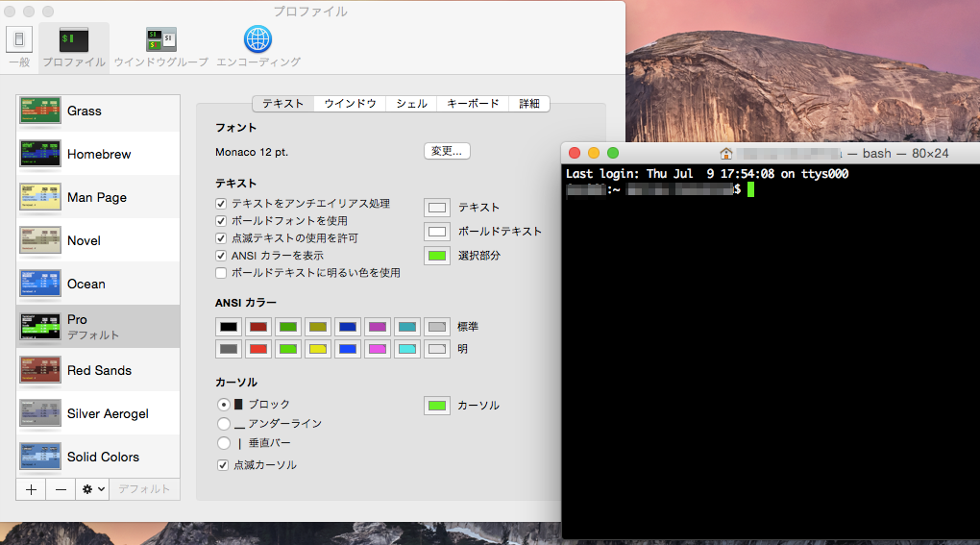
Task: Click bright ANSI green swatch
Action: point(288,349)
